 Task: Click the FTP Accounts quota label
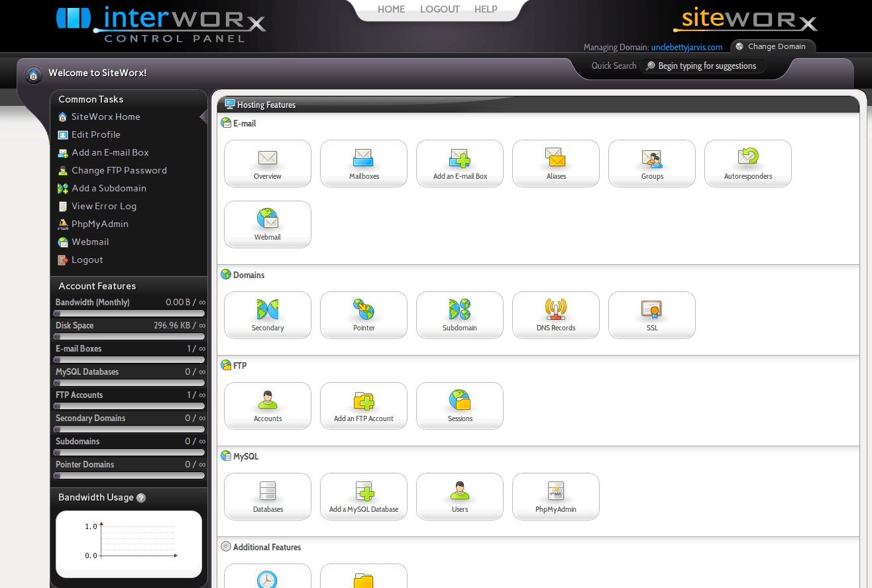pyautogui.click(x=80, y=395)
